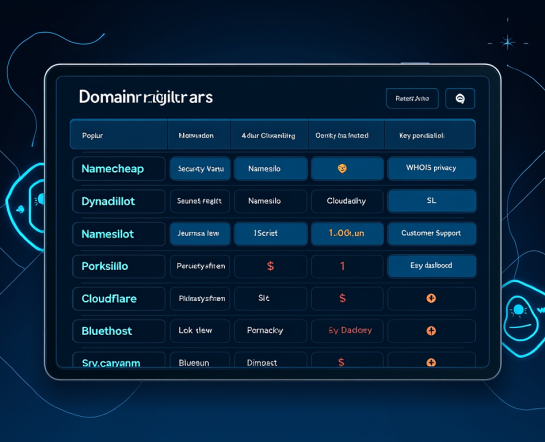Click the red dollar sign in Srv.caryanm row

tap(341, 362)
